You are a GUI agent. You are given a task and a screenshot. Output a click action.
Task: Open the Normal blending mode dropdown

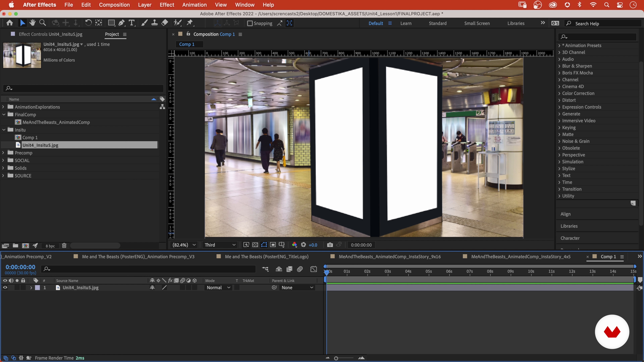tap(218, 288)
